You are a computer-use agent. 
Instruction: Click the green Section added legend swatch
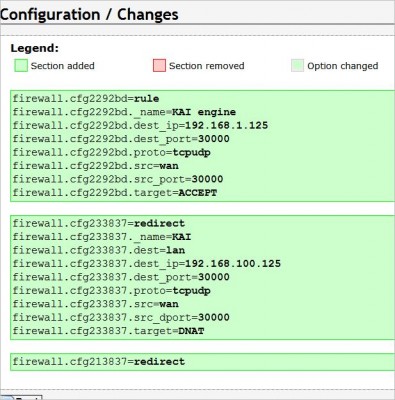coord(21,66)
